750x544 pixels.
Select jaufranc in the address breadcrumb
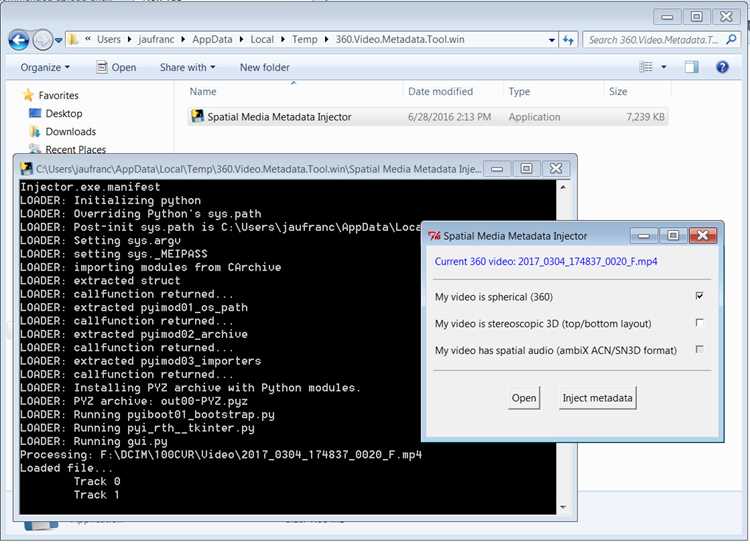(156, 39)
